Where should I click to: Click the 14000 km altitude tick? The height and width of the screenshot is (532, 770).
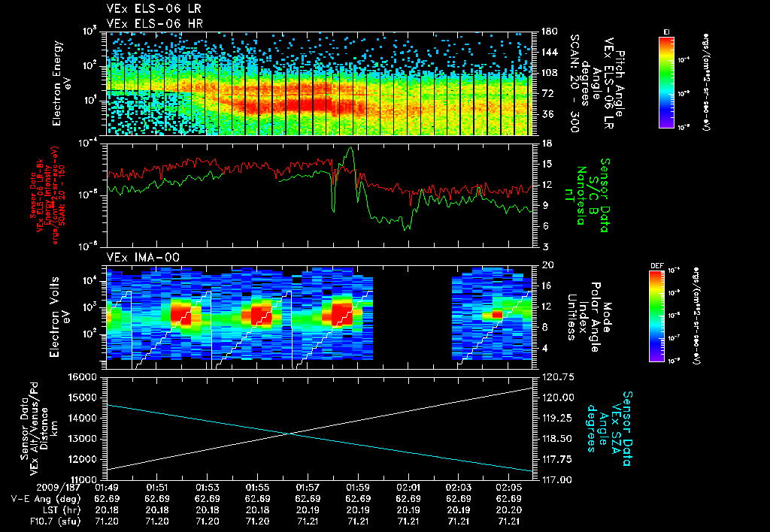83,418
